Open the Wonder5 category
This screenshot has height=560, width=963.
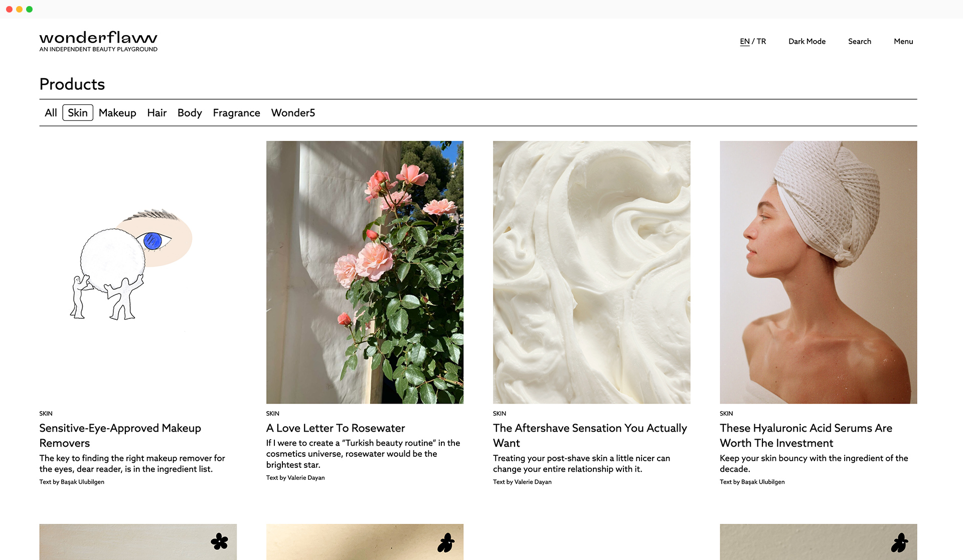coord(293,113)
